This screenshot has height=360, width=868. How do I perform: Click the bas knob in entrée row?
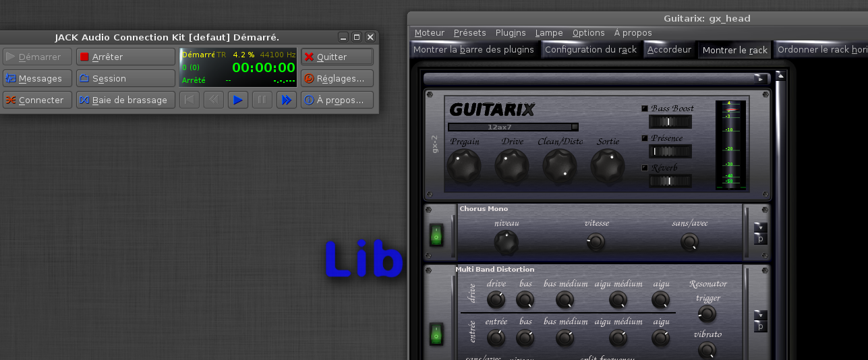525,338
